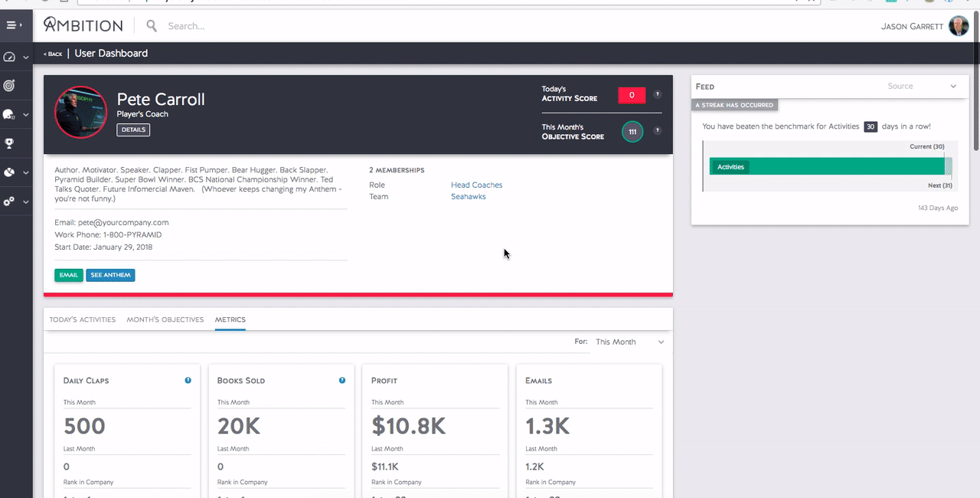Viewport: 980px width, 498px height.
Task: Open the dashboard gauge icon in sidebar
Action: tap(9, 57)
